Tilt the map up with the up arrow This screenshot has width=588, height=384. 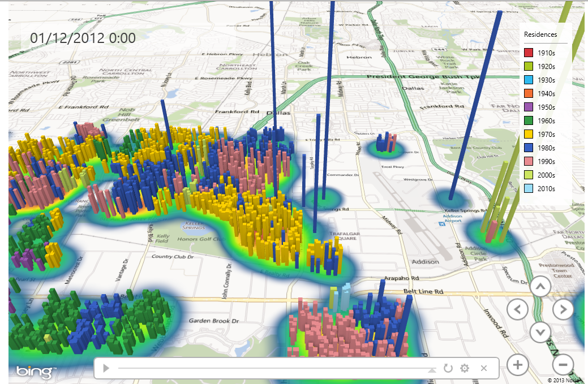click(x=540, y=287)
